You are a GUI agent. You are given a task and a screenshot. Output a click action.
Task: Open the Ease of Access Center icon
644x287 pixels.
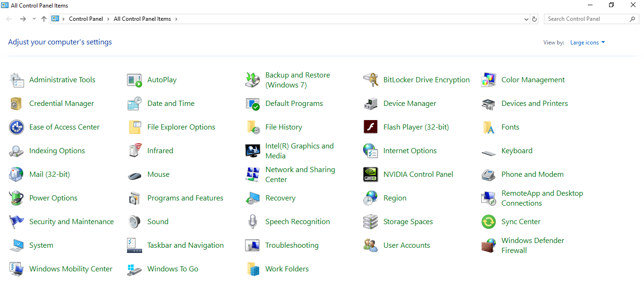click(17, 127)
